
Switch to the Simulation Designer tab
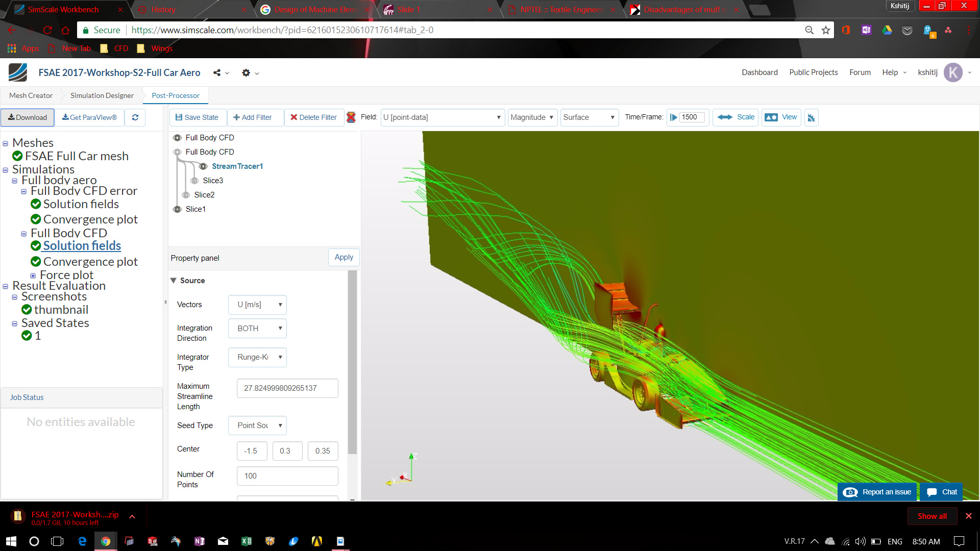(x=102, y=95)
